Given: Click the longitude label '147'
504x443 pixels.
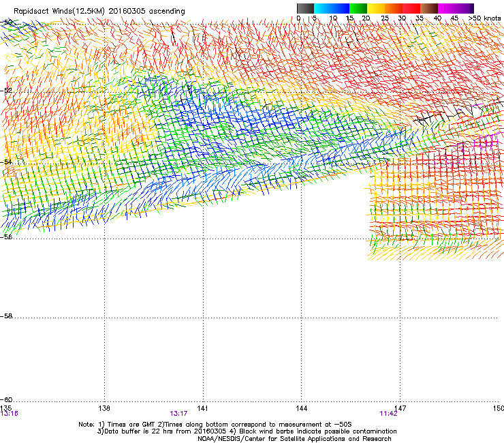Looking at the screenshot, I should coord(400,408).
